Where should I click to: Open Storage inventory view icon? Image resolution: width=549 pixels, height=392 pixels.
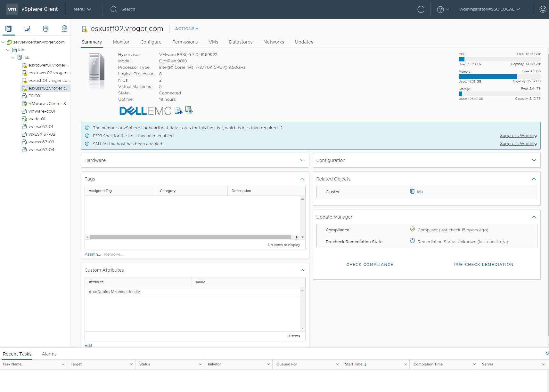(x=46, y=28)
